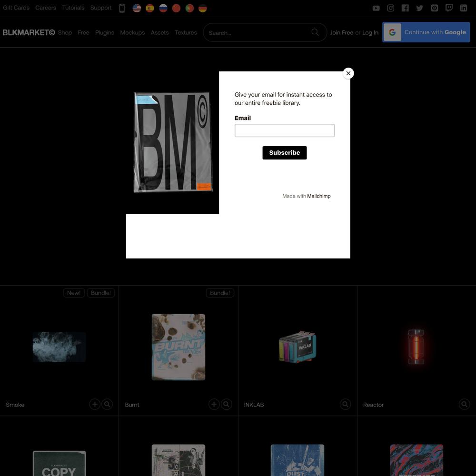Click the magnifier icon on Smoke
476x476 pixels.
107,404
